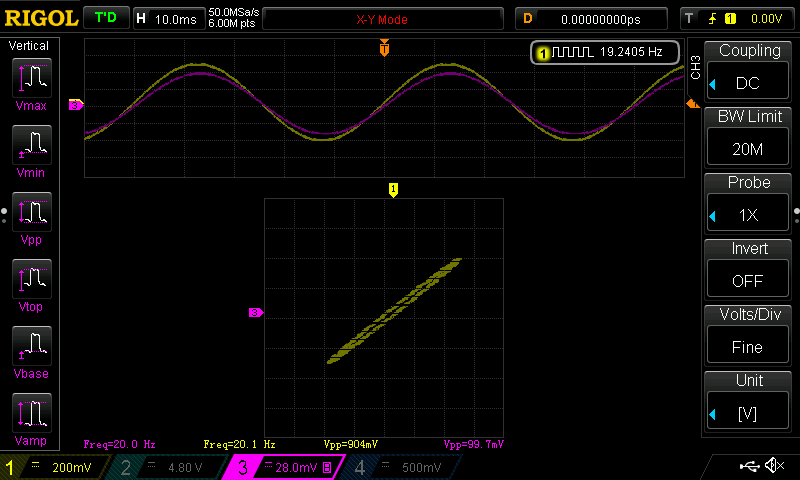Select the Vamp measurement icon
The height and width of the screenshot is (480, 800).
pos(32,413)
